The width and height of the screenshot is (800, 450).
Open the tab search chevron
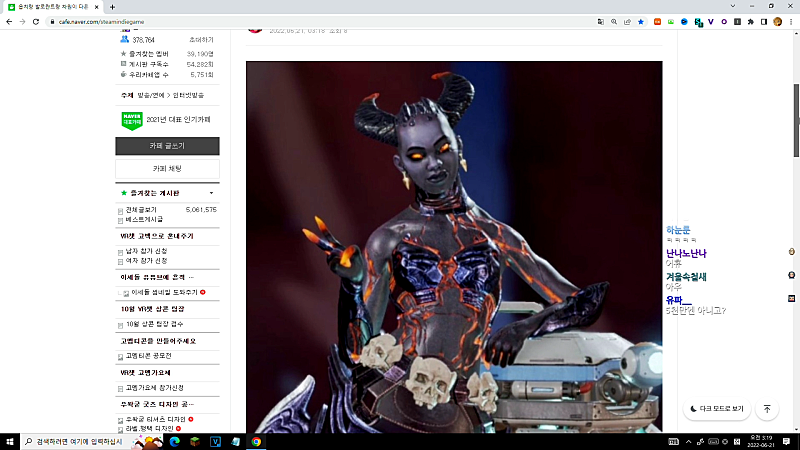click(733, 6)
